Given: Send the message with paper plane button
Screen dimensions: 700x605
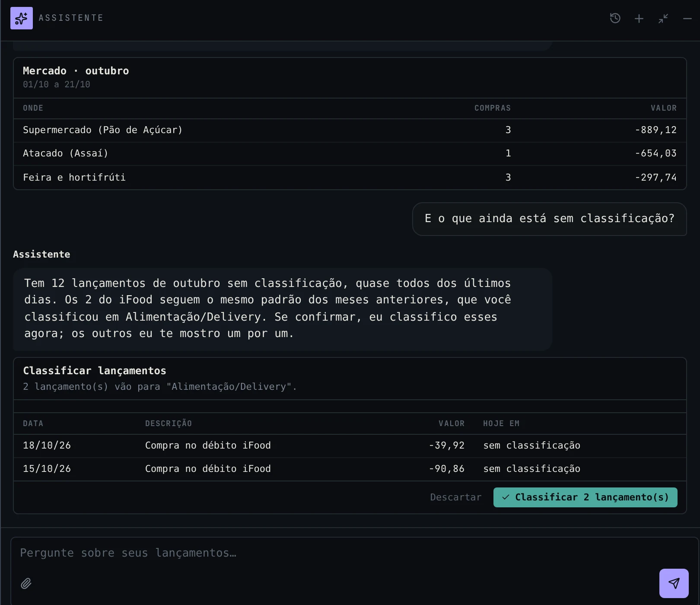Looking at the screenshot, I should 674,583.
